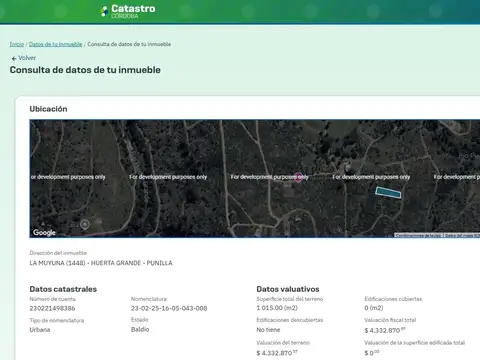Click the Número de cuenta label
The width and height of the screenshot is (480, 360).
pos(52,299)
